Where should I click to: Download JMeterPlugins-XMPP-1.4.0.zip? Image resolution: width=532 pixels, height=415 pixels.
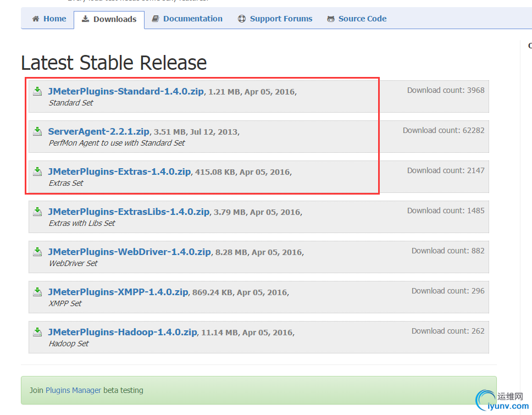coord(118,292)
